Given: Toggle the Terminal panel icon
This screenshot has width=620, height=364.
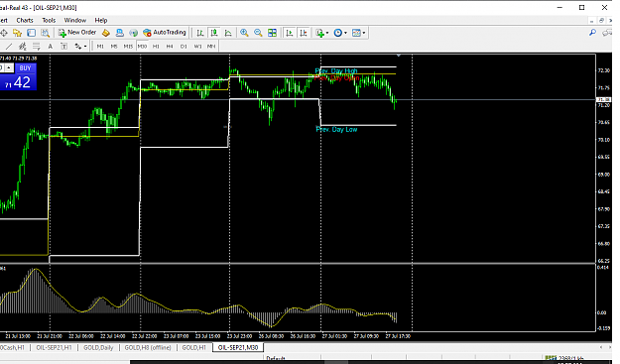Looking at the screenshot, I should pyautogui.click(x=31, y=33).
